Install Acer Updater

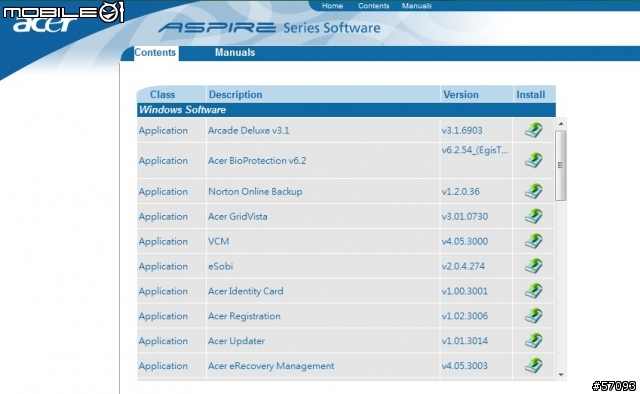click(x=533, y=341)
